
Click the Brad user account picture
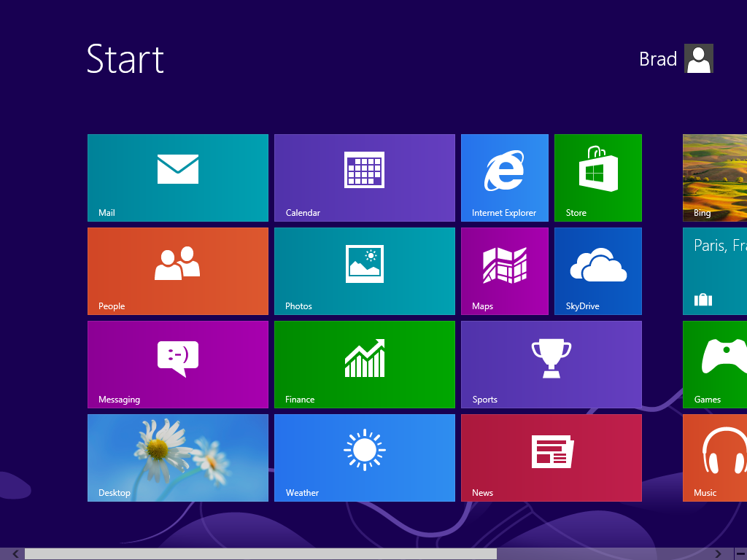pos(698,58)
